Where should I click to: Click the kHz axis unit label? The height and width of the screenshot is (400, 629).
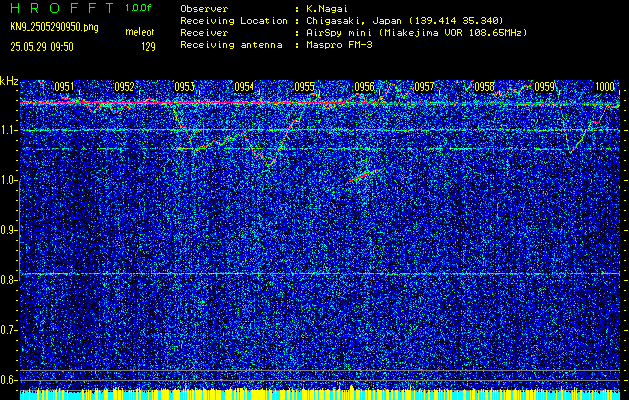tap(9, 81)
